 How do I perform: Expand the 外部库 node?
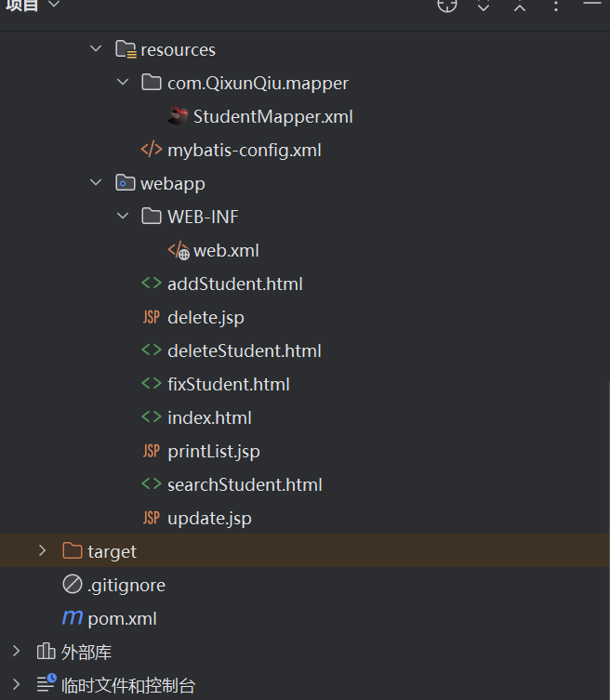(16, 652)
